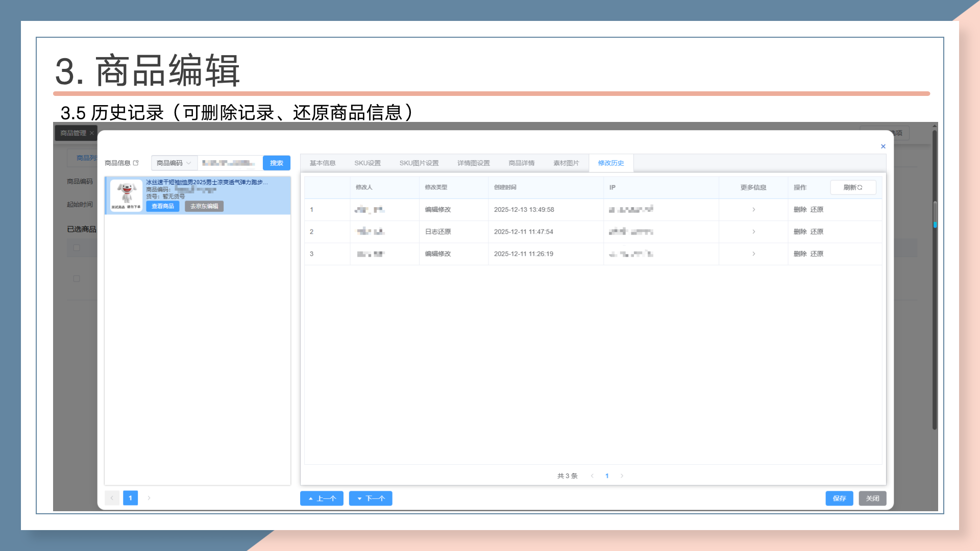Open the 详情图设置 tab

[473, 163]
